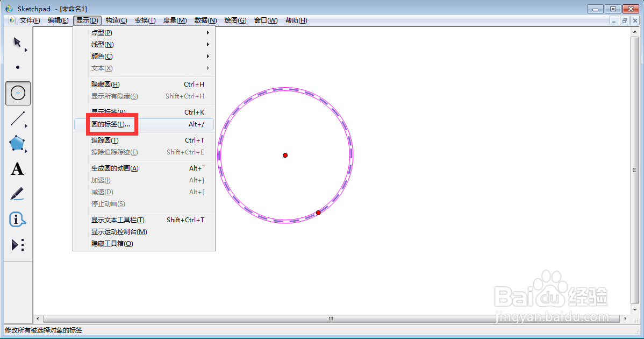Open the 度量(M) menu
644x339 pixels.
(175, 20)
